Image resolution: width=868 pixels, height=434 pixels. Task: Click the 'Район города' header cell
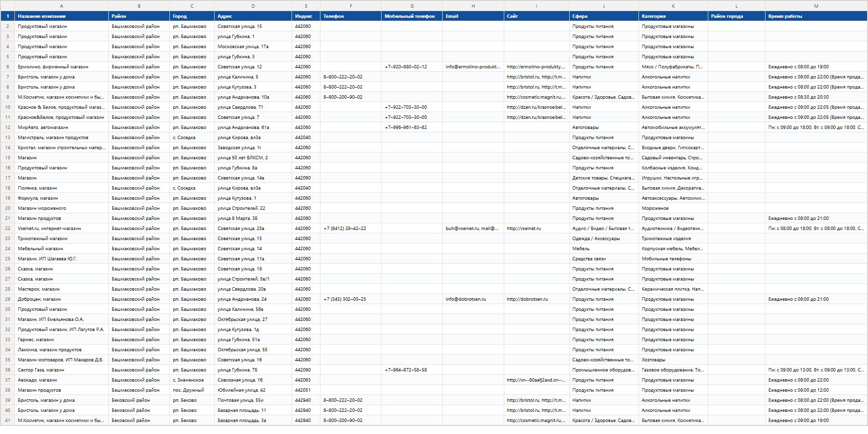(737, 16)
